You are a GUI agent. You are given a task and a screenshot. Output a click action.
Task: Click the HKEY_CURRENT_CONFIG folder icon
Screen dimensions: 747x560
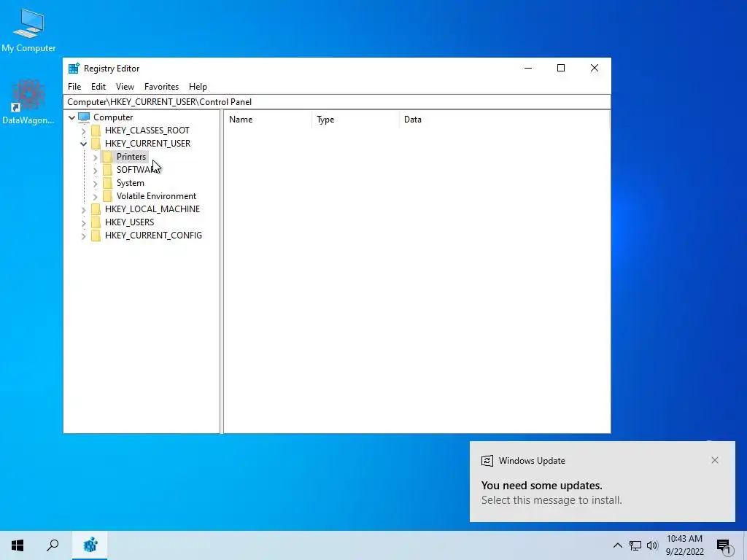[96, 236]
